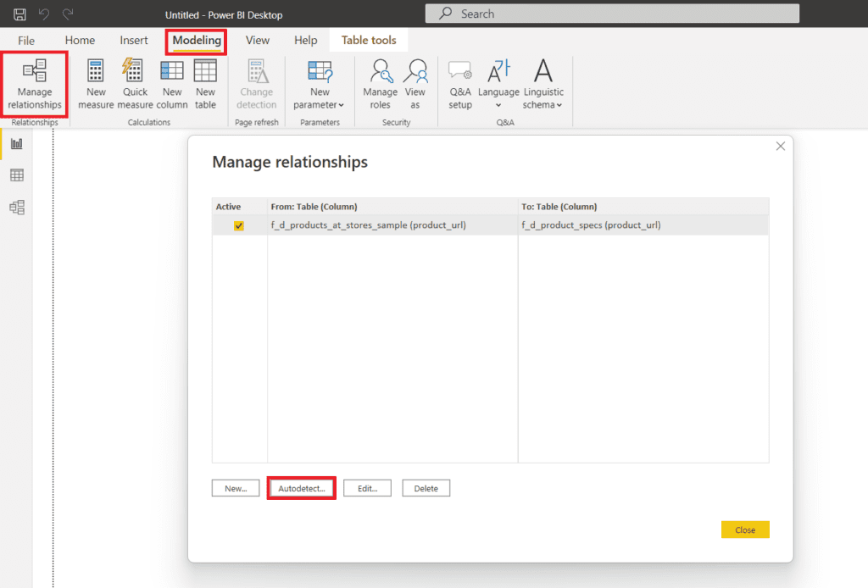Click into the Search box
This screenshot has height=588, width=868.
612,14
